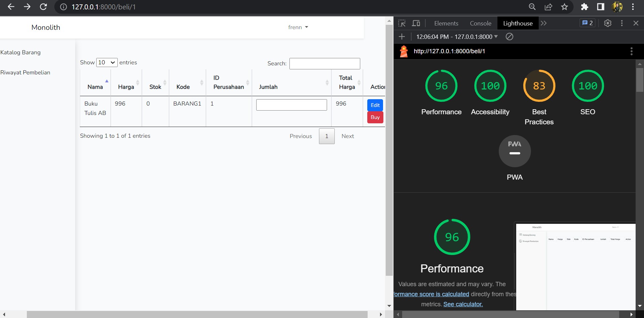Click the Monolith brand link

click(46, 27)
